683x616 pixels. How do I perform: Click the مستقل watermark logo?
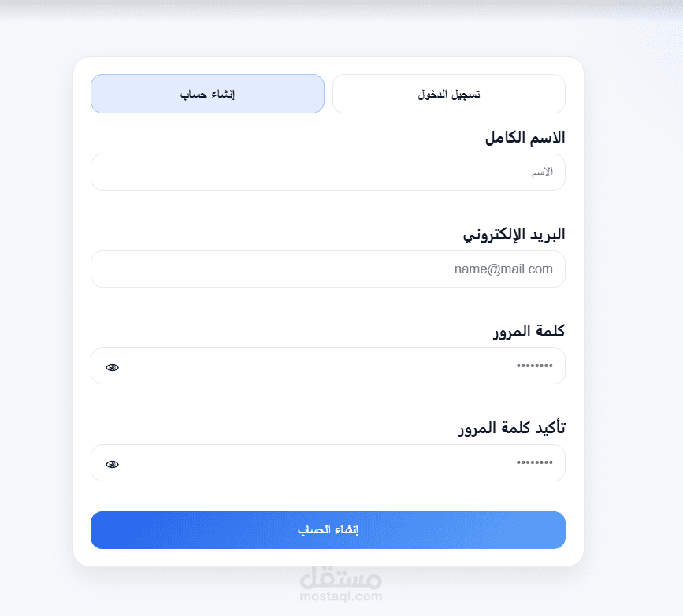341,577
